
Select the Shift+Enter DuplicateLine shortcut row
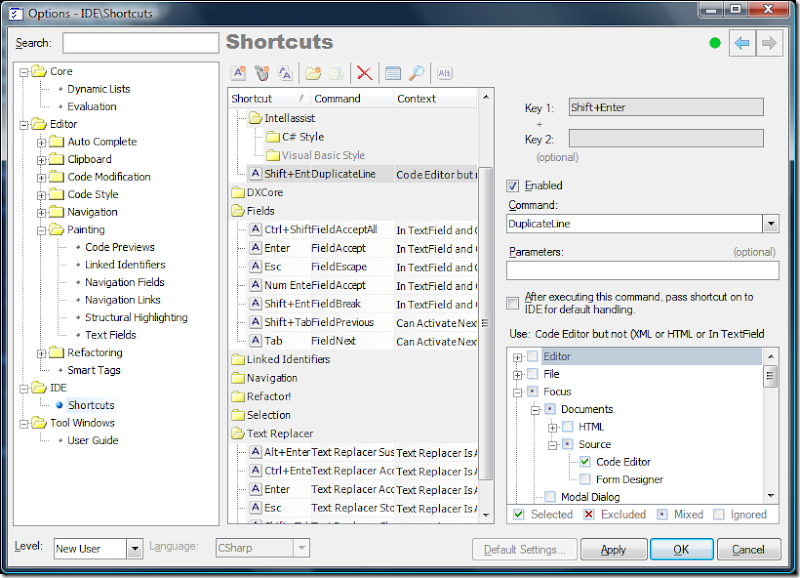362,174
